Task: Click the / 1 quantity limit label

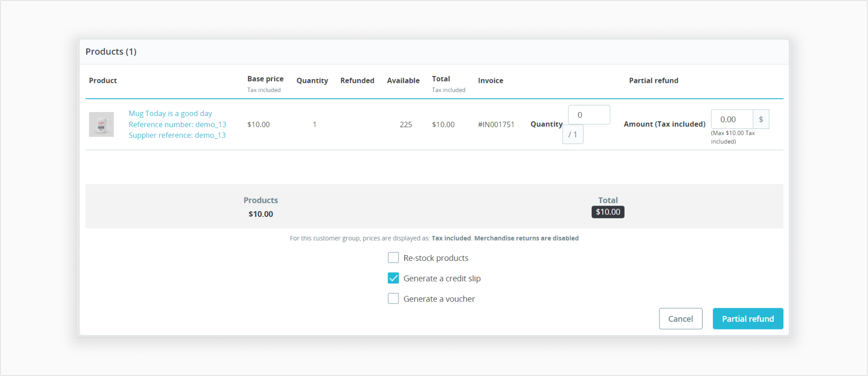Action: tap(573, 134)
